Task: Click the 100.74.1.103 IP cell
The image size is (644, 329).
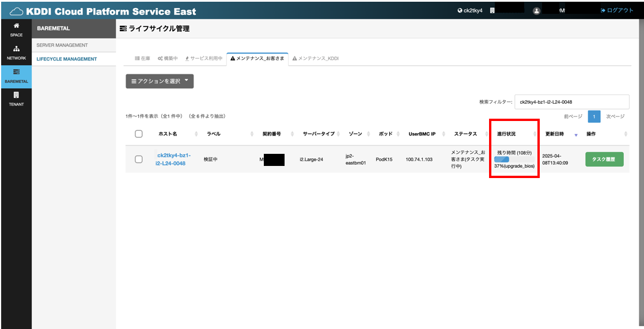Action: tap(419, 160)
